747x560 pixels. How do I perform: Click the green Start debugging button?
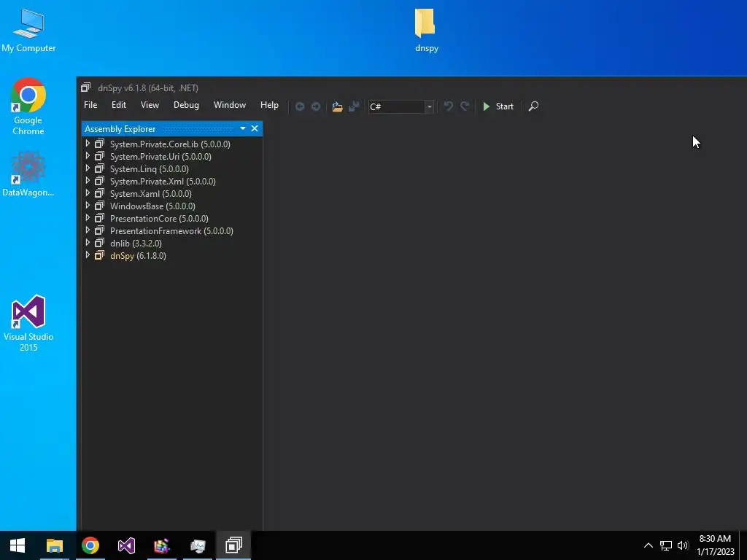point(498,106)
